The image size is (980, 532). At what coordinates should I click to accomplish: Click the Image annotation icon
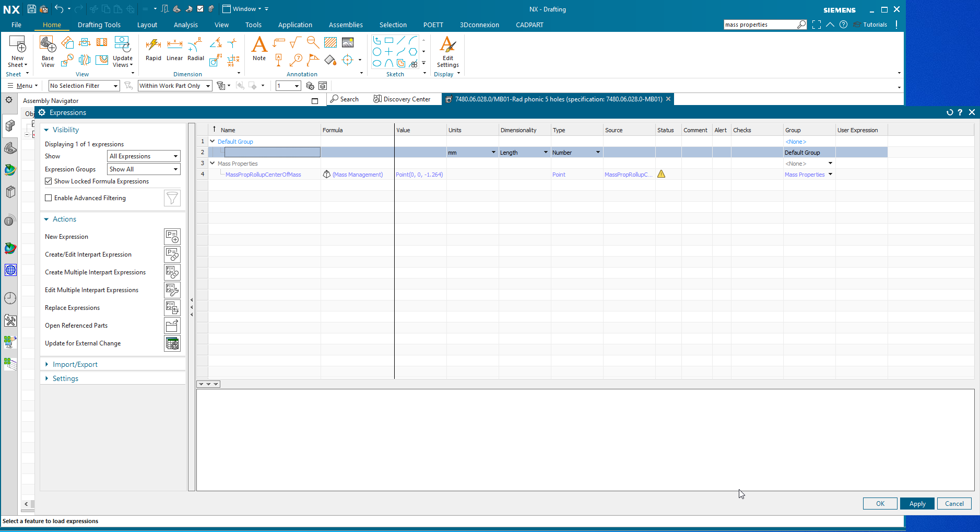[348, 43]
